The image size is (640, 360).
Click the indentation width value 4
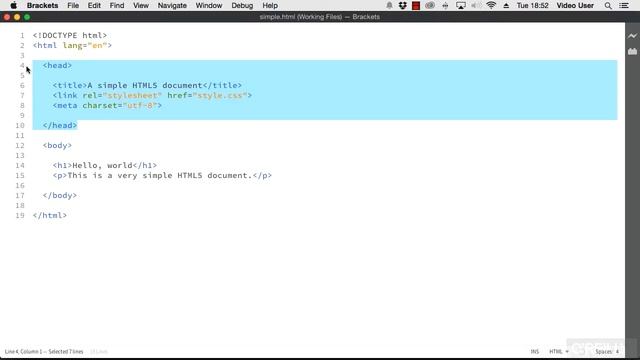617,351
